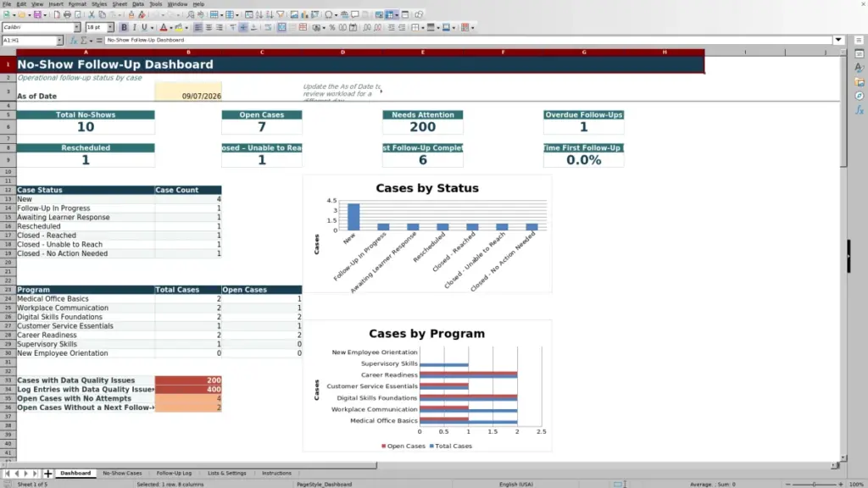Click the Font Color red A swatch

pos(164,27)
